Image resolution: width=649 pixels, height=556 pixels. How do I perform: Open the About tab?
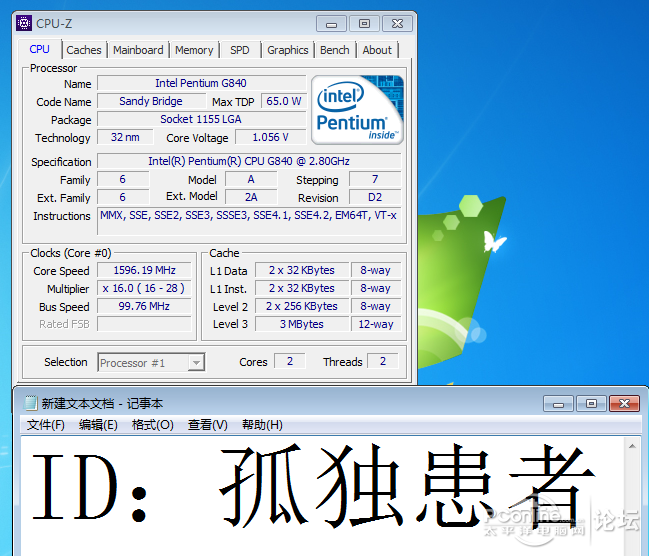[377, 50]
